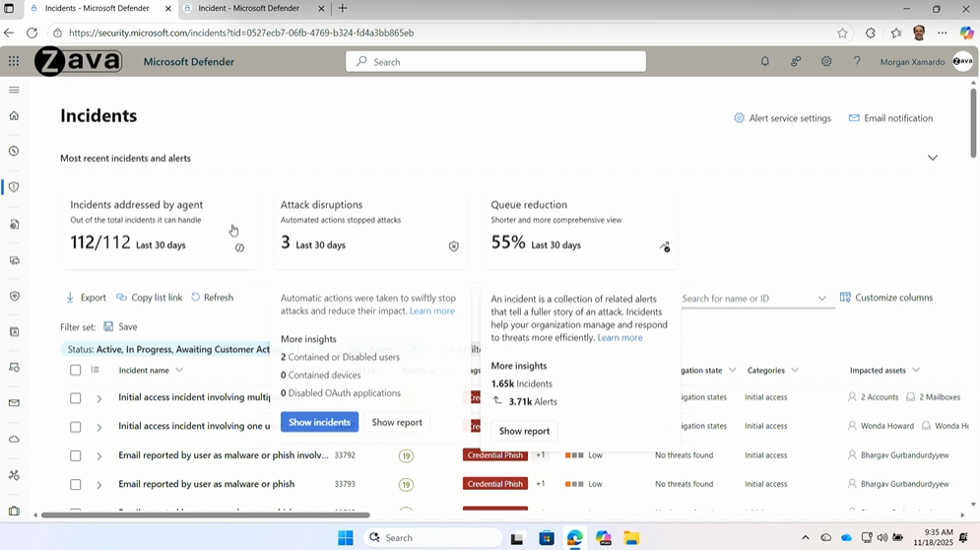Screen dimensions: 980x550
Task: Open Categories column dropdown
Action: pyautogui.click(x=795, y=370)
